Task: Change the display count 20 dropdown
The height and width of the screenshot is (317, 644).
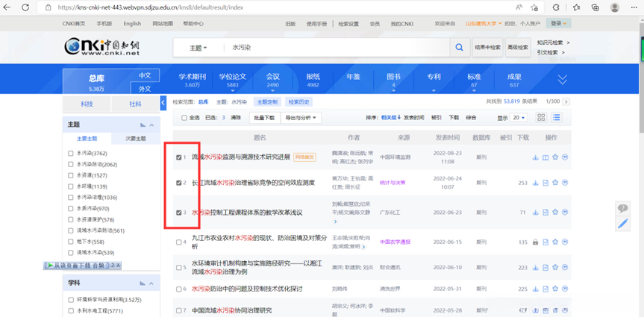Action: click(519, 118)
